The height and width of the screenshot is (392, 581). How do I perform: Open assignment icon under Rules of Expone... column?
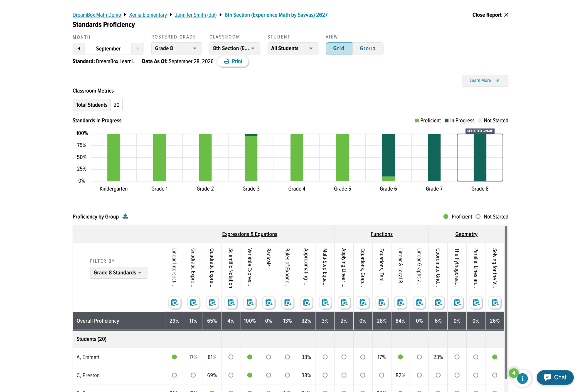point(288,303)
